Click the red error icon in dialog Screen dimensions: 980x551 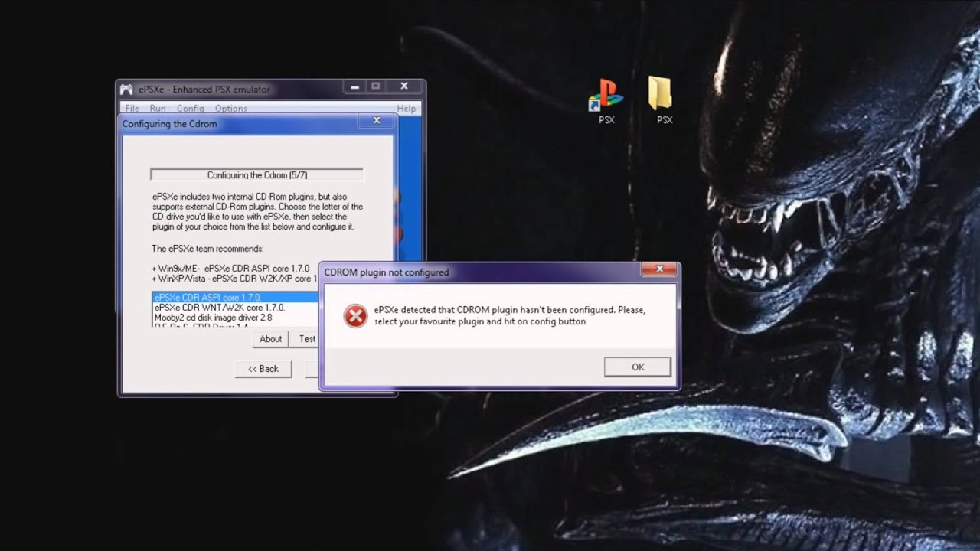pos(355,315)
